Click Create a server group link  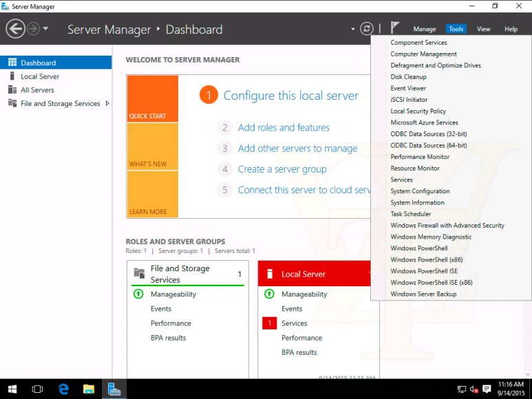pos(282,169)
